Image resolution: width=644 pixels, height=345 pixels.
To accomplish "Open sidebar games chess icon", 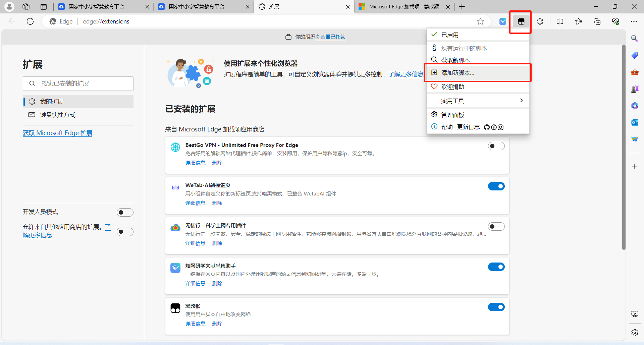I will tap(634, 89).
